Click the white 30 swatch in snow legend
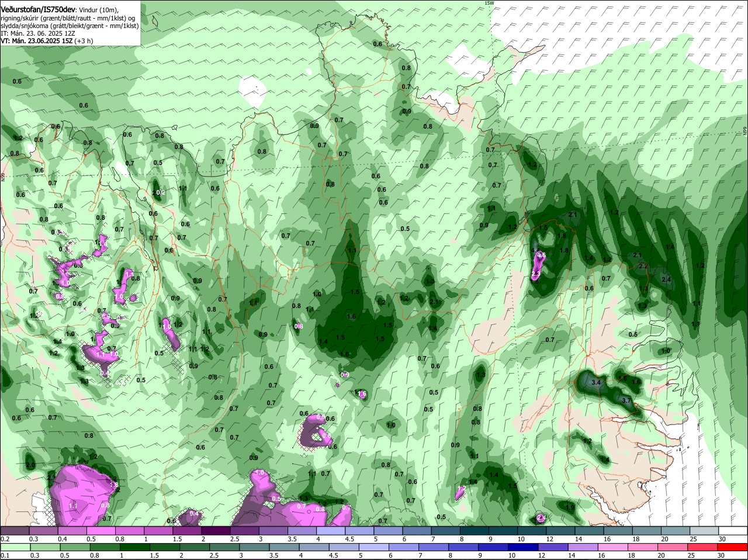Screen dimensions: 748x560 click(x=733, y=530)
